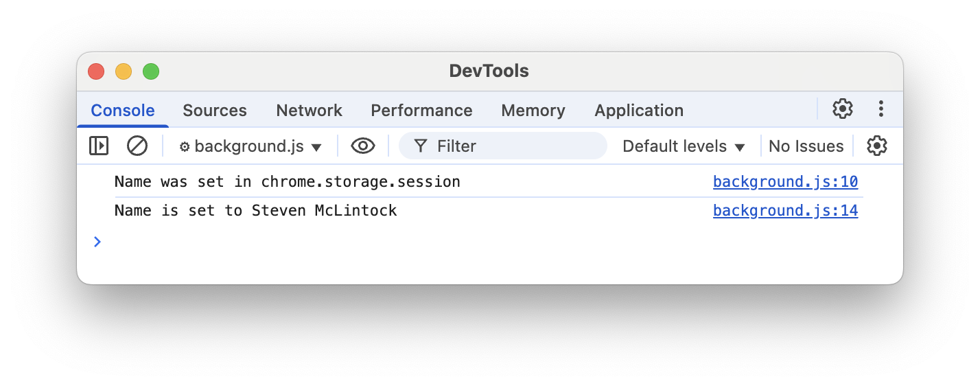
Task: Switch to the Performance tab
Action: tap(421, 111)
